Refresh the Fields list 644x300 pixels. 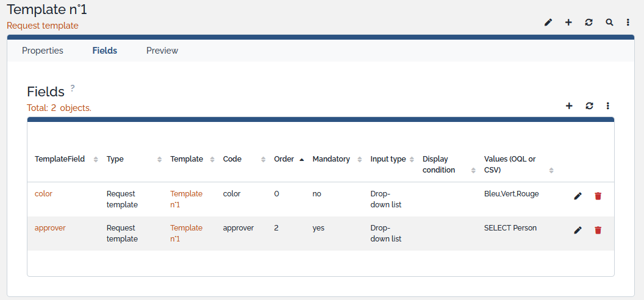click(589, 105)
